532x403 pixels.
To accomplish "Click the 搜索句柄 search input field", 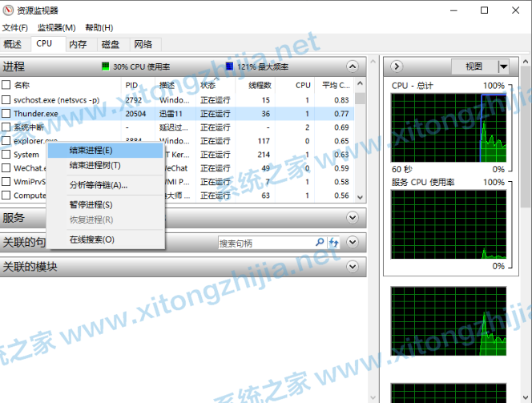I will pyautogui.click(x=266, y=243).
